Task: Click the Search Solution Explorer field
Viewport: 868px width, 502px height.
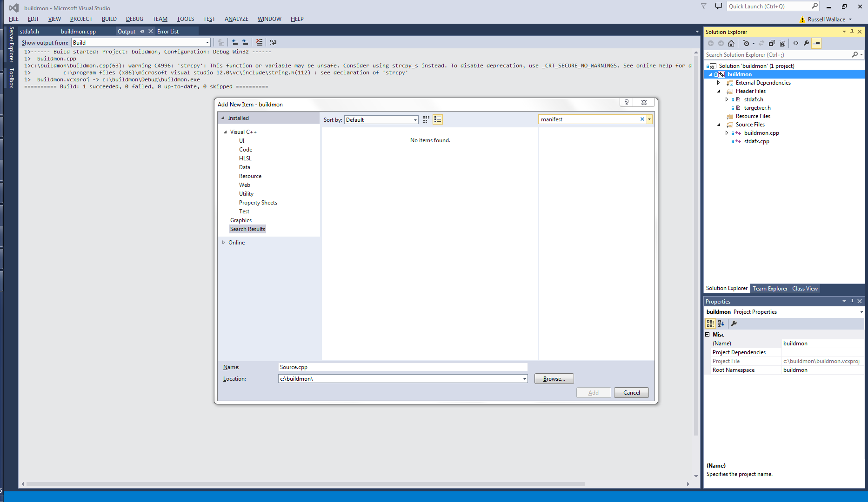Action: (x=778, y=55)
